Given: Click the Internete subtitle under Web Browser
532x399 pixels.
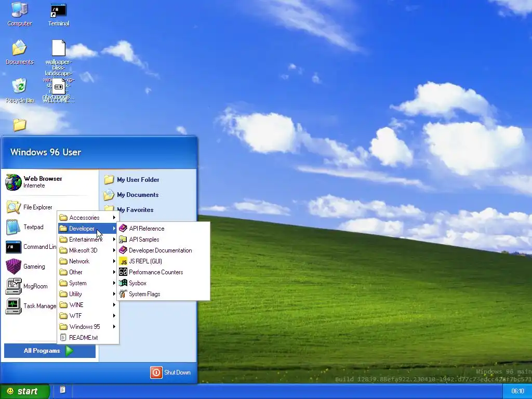Looking at the screenshot, I should click(x=34, y=185).
